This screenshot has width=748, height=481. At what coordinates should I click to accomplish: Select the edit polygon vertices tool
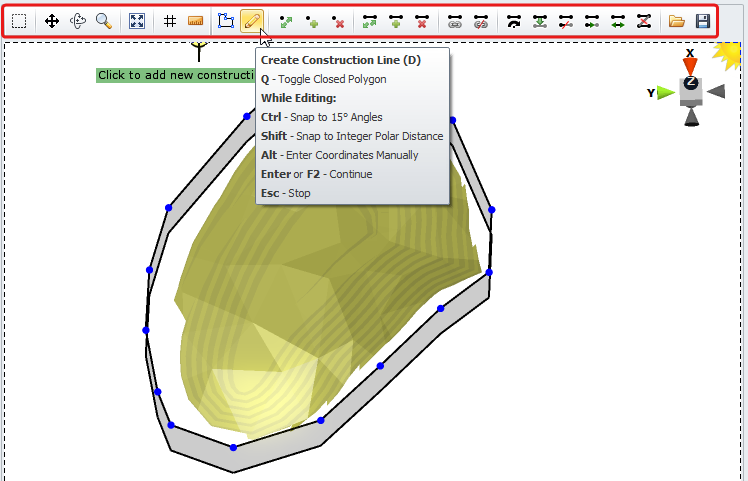(x=226, y=21)
